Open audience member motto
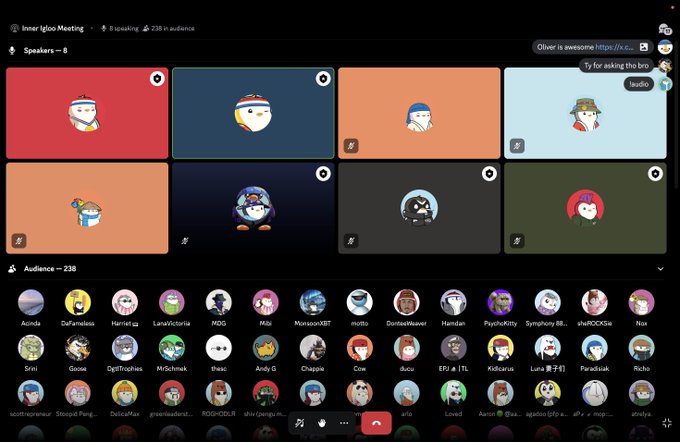The image size is (680, 442). pos(360,302)
